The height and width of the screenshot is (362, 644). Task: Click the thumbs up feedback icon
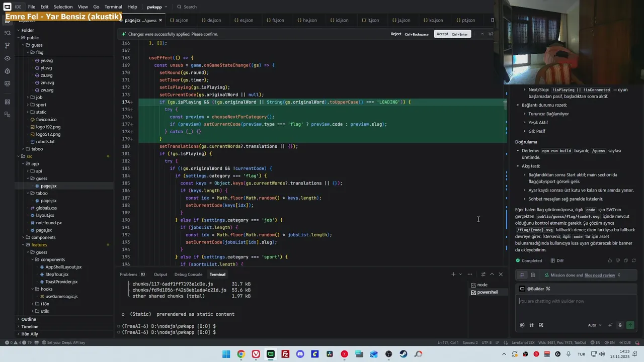610,260
